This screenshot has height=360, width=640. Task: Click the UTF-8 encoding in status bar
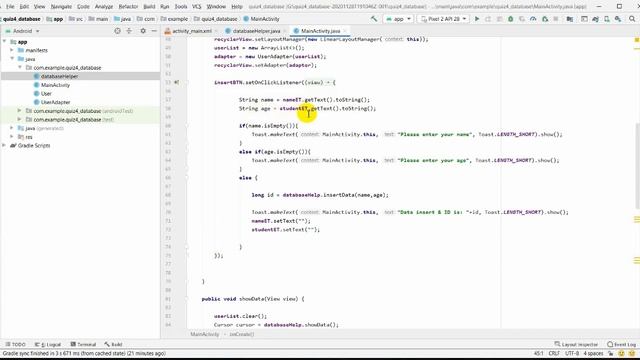(x=572, y=353)
